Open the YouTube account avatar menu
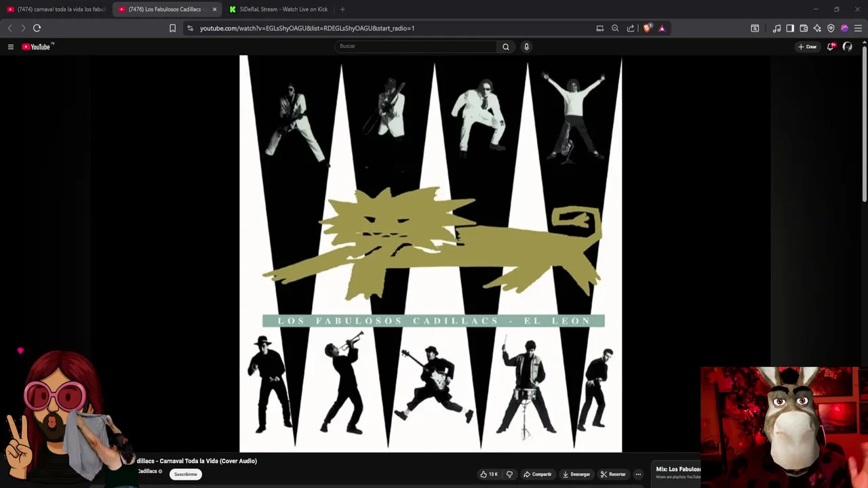Image resolution: width=868 pixels, height=488 pixels. pyautogui.click(x=848, y=47)
